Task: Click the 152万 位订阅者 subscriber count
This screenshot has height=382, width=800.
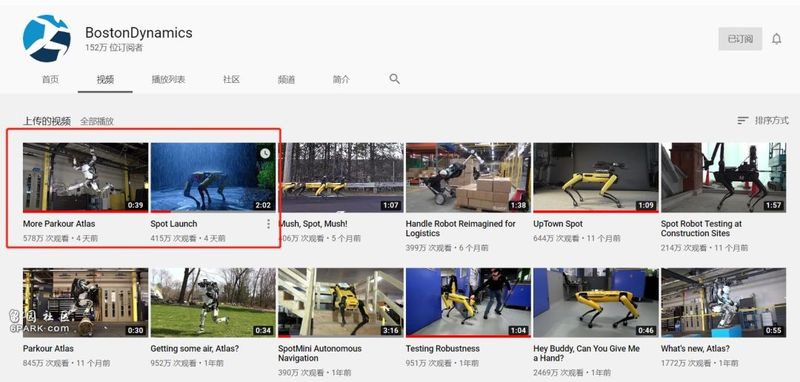Action: point(114,48)
